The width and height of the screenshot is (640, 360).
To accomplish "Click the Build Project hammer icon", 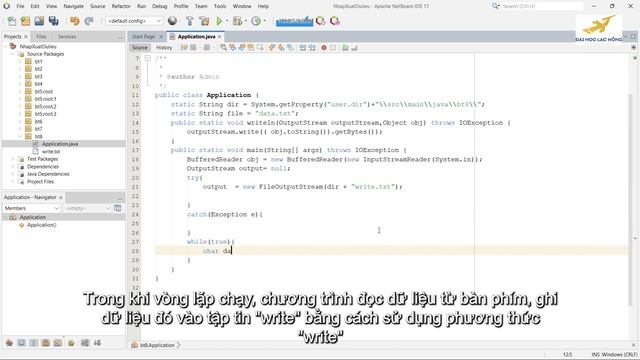I will pos(189,21).
